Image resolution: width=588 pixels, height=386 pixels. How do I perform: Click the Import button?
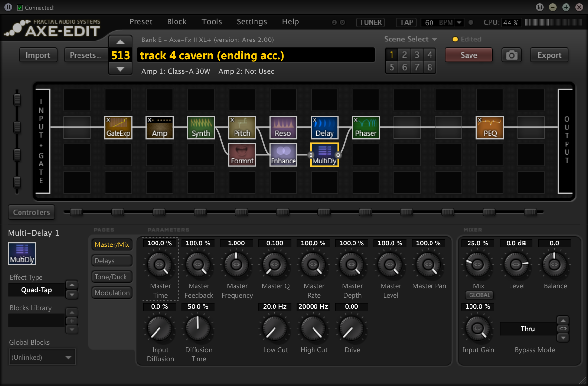pos(38,55)
